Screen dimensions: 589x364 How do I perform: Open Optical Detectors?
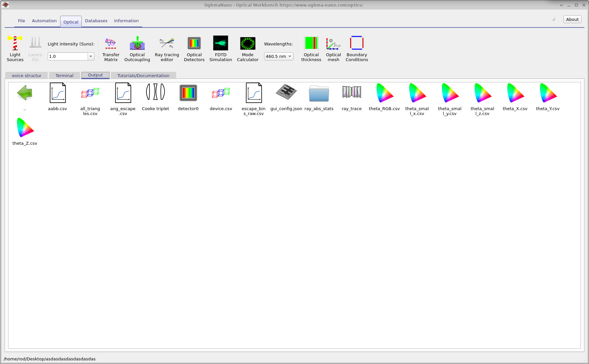coord(194,49)
